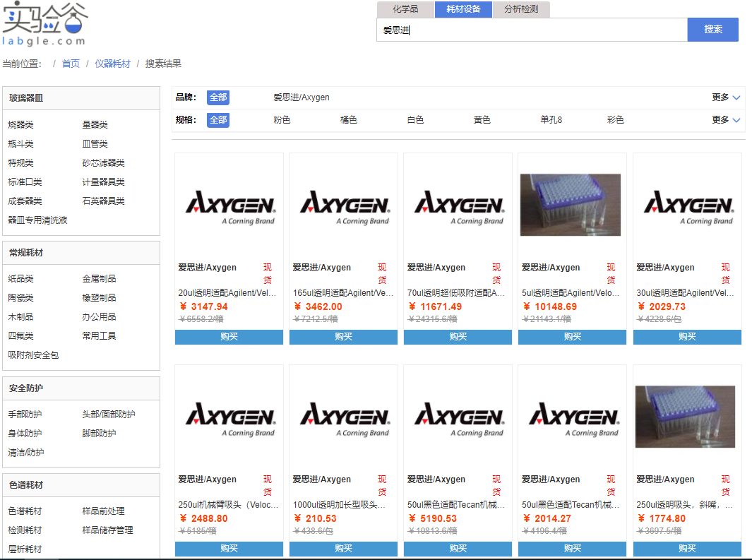Open 烧器类 under 玻璃器皿
752x560 pixels.
[20, 125]
